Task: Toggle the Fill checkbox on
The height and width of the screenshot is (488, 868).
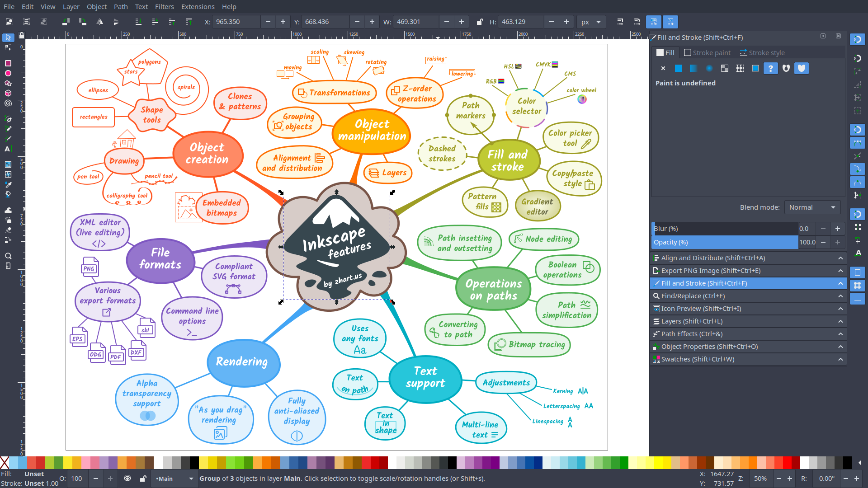Action: [660, 52]
